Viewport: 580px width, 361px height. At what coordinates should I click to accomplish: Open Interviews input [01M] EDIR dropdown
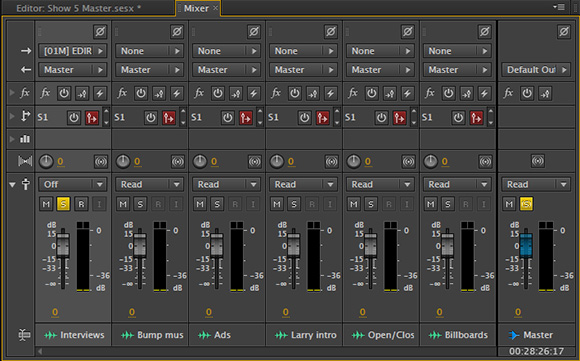point(72,51)
